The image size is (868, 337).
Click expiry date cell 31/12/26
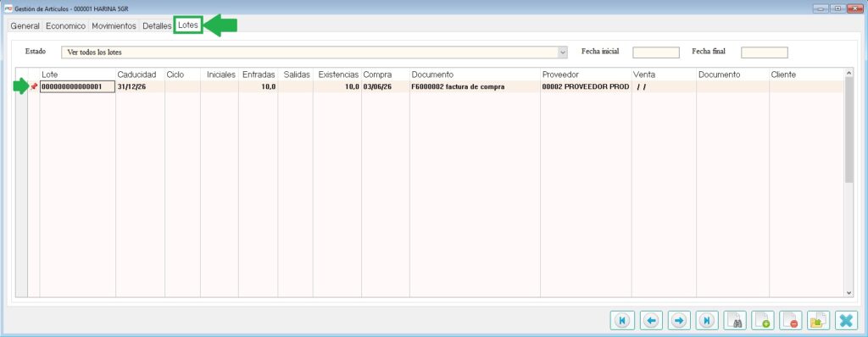140,87
